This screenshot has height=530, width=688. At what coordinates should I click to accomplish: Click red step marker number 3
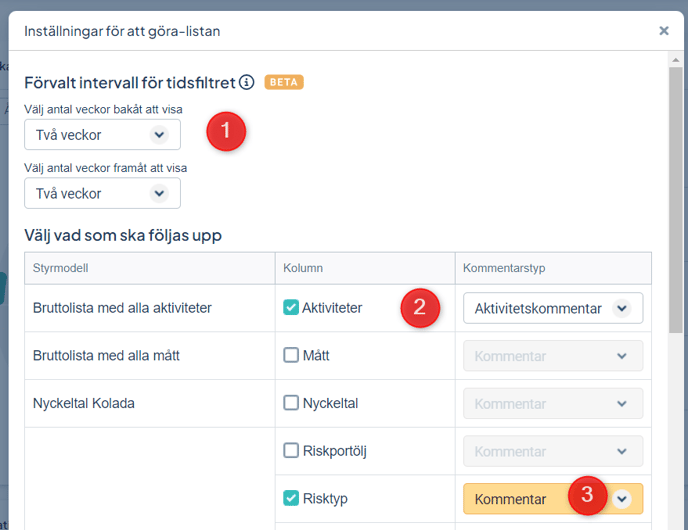click(588, 495)
